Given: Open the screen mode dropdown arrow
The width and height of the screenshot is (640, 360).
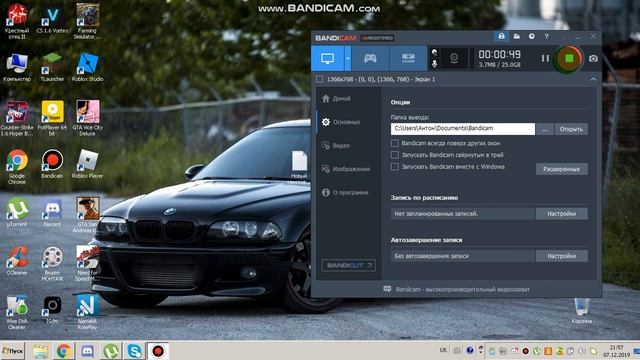Looking at the screenshot, I should [x=348, y=58].
